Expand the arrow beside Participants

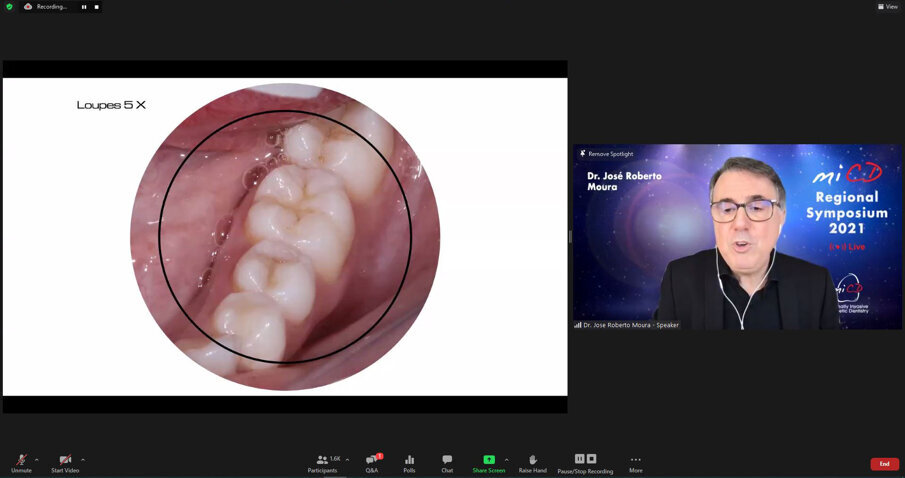point(347,460)
